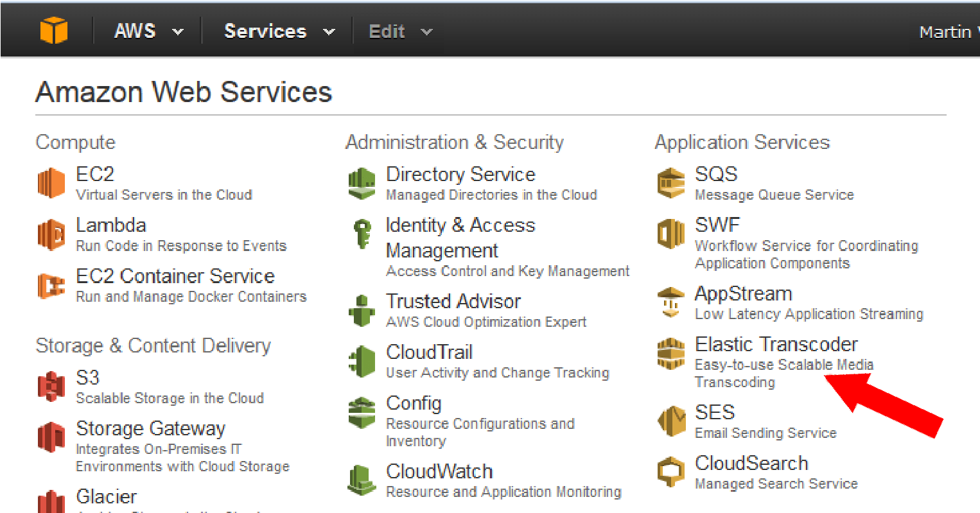
Task: Open the CloudWatch link
Action: (439, 471)
